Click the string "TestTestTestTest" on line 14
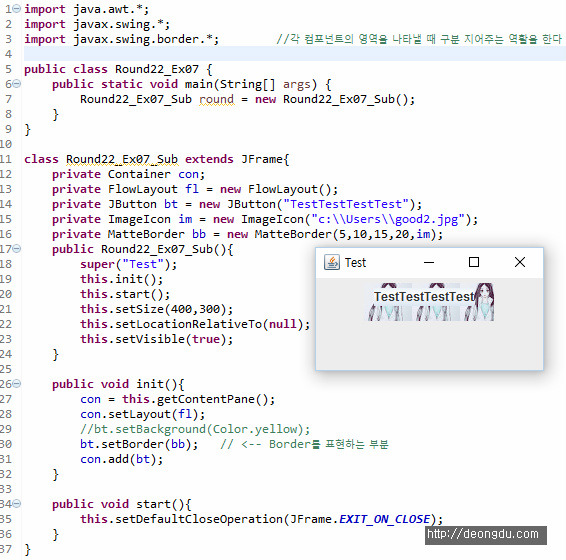The image size is (566, 560). click(346, 204)
